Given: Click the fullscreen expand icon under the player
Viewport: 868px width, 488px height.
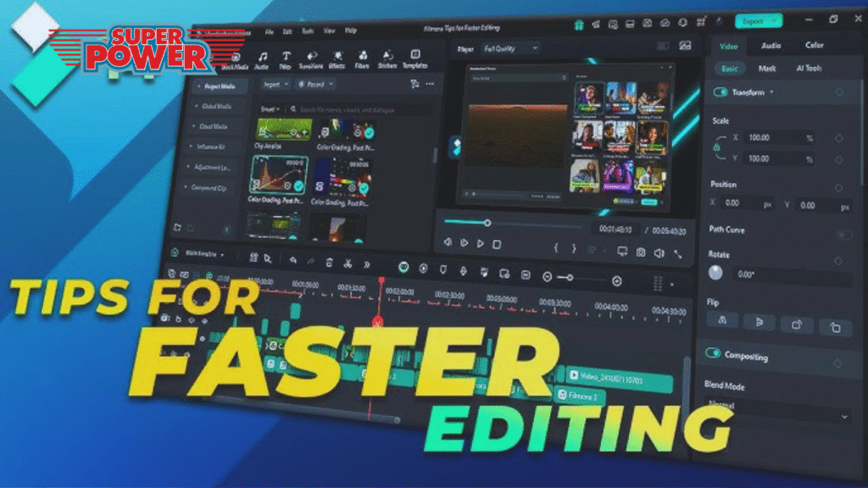Looking at the screenshot, I should coord(677,254).
